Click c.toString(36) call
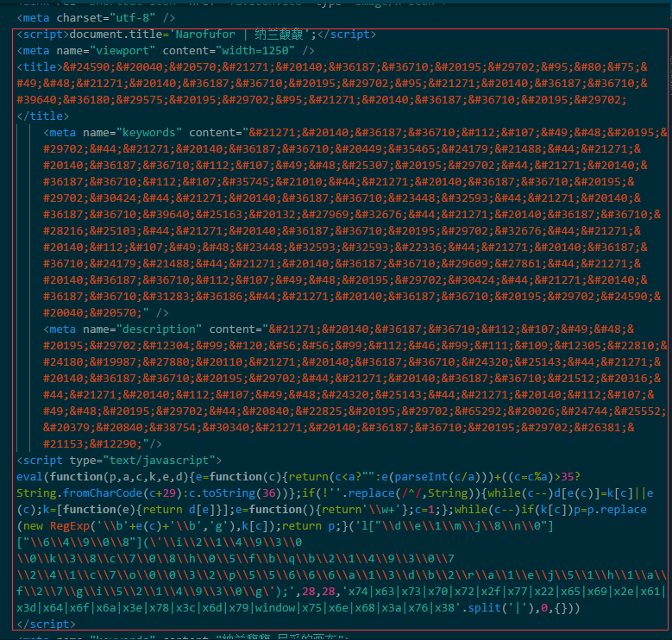The height and width of the screenshot is (640, 672). point(236,493)
